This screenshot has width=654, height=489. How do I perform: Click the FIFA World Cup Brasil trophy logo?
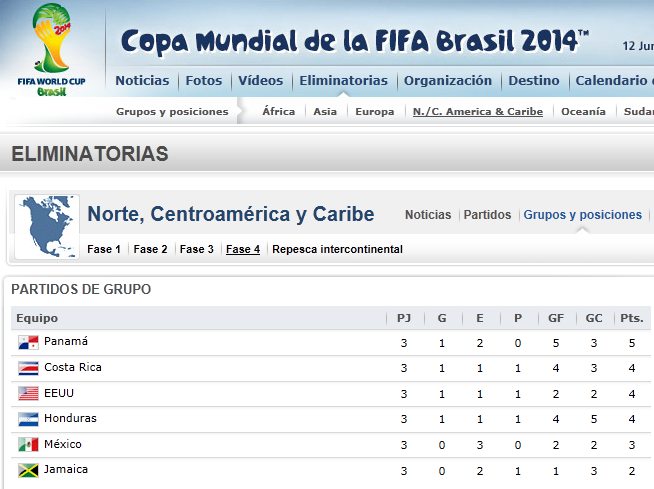(51, 50)
